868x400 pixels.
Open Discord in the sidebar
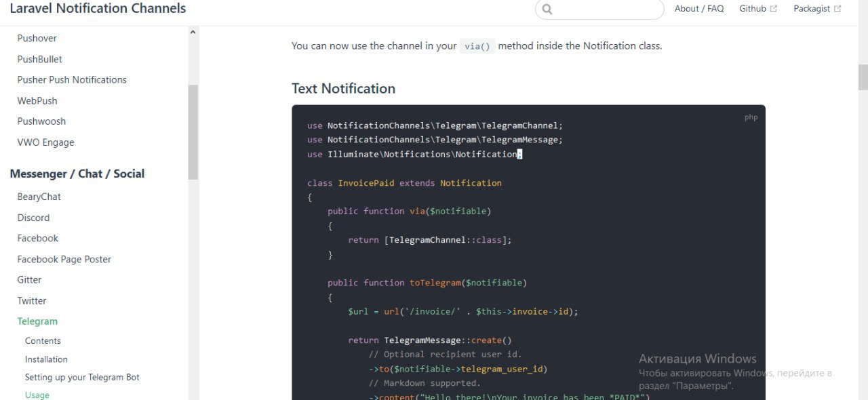[33, 218]
